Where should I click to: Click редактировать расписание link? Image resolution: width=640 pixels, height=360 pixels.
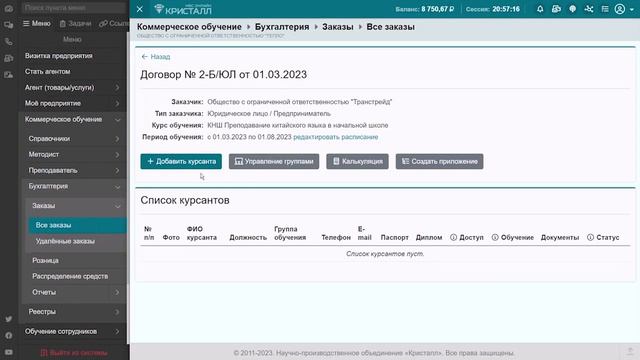click(x=336, y=137)
